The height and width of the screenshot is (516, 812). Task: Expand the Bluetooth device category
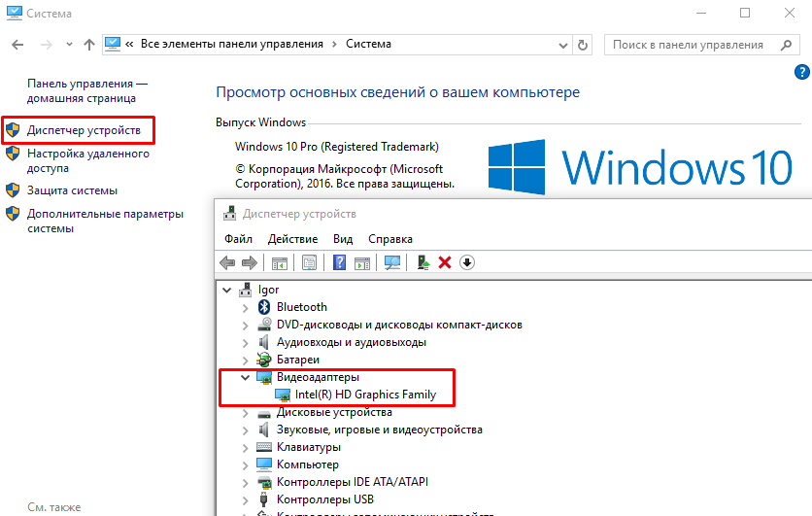(245, 307)
